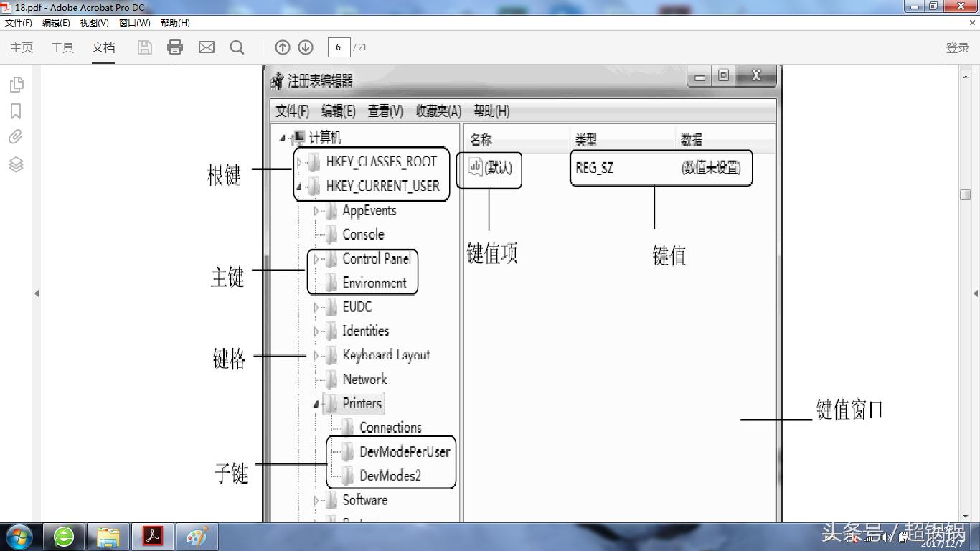Expand the Software tree node

316,500
